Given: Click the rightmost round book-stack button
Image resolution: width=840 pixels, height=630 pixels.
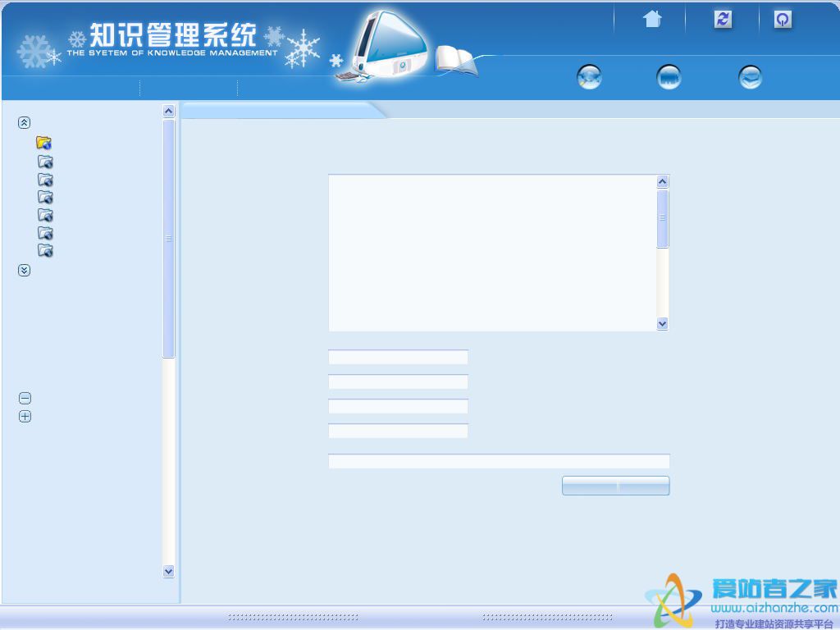Looking at the screenshot, I should pyautogui.click(x=750, y=77).
